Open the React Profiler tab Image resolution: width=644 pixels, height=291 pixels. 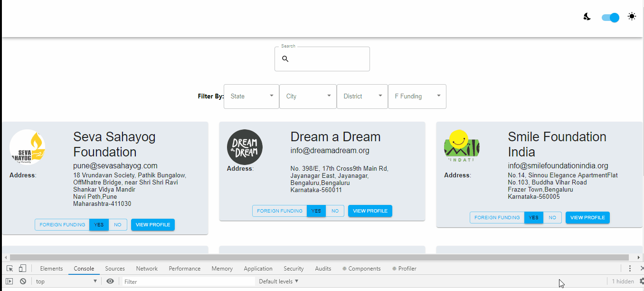404,269
